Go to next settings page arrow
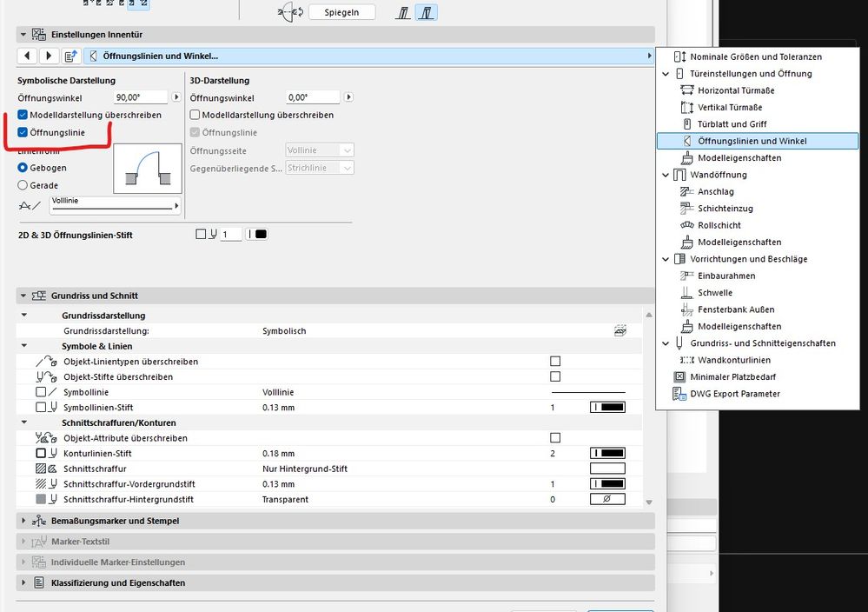The width and height of the screenshot is (868, 612). (x=49, y=56)
